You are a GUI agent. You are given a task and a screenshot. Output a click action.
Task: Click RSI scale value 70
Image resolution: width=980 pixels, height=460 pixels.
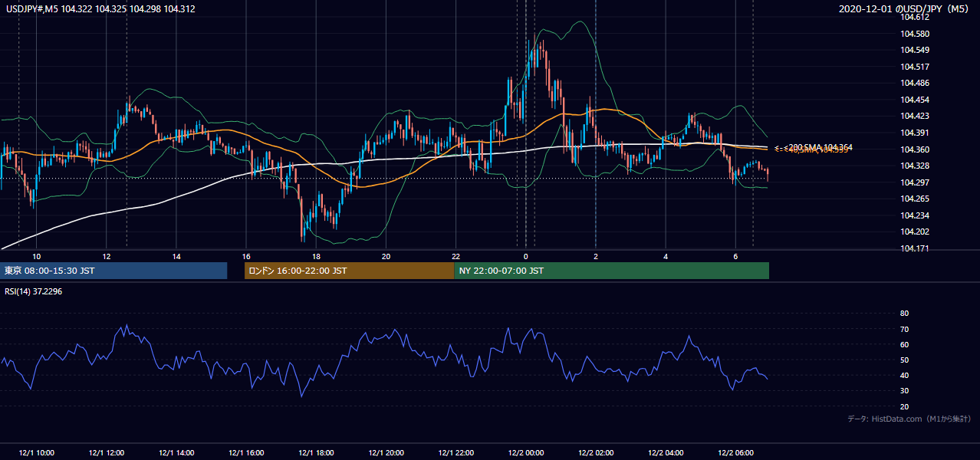point(904,329)
